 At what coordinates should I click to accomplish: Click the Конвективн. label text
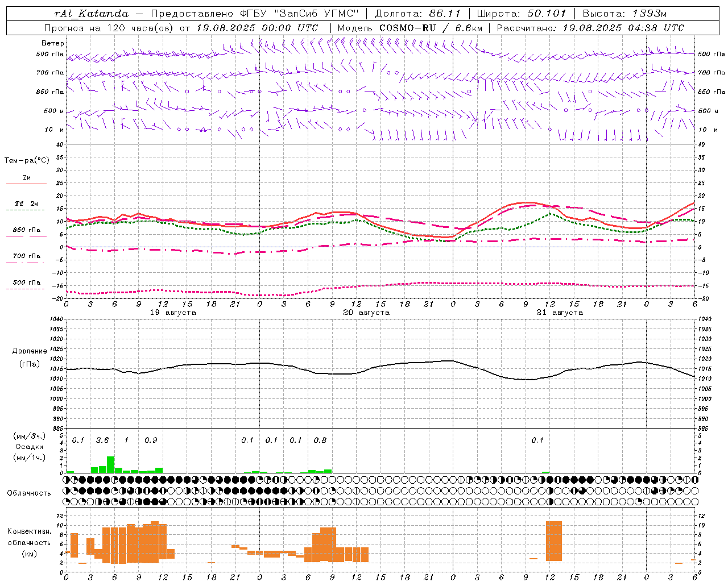30,531
